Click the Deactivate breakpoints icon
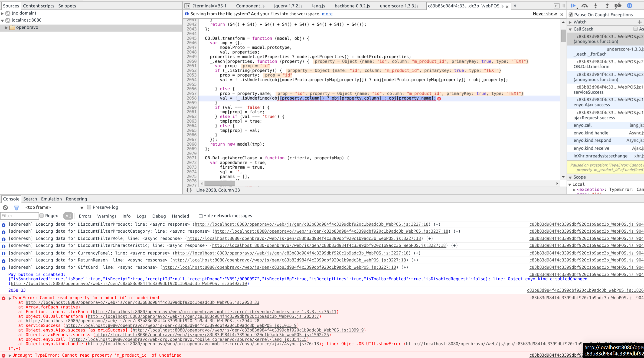 [618, 6]
